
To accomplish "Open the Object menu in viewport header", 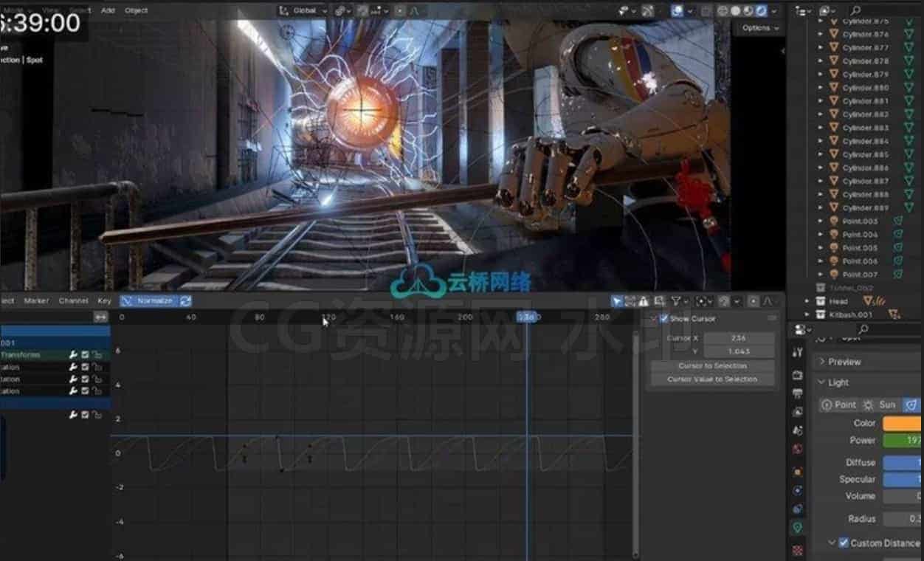I will (136, 10).
